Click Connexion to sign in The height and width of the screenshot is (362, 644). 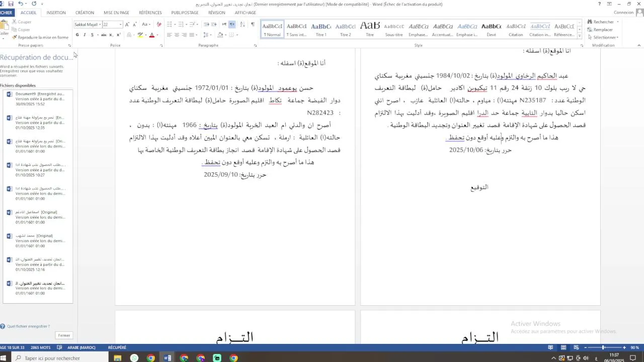624,13
